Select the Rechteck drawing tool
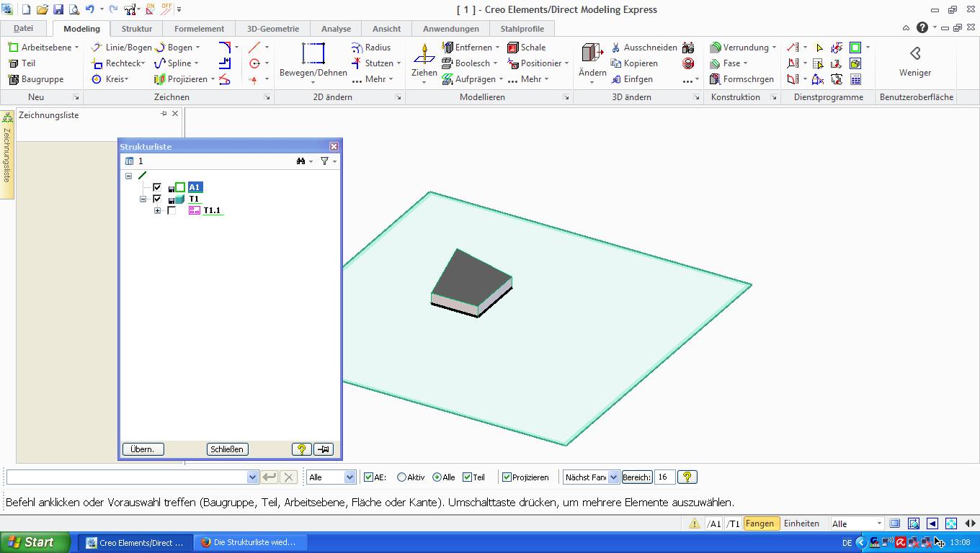980x553 pixels. click(117, 63)
